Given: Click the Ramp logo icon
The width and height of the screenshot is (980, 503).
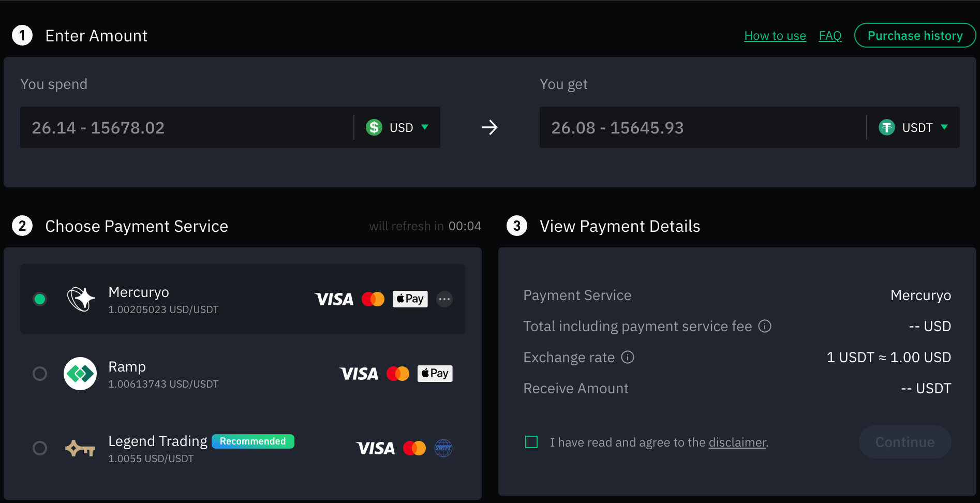Looking at the screenshot, I should tap(80, 374).
